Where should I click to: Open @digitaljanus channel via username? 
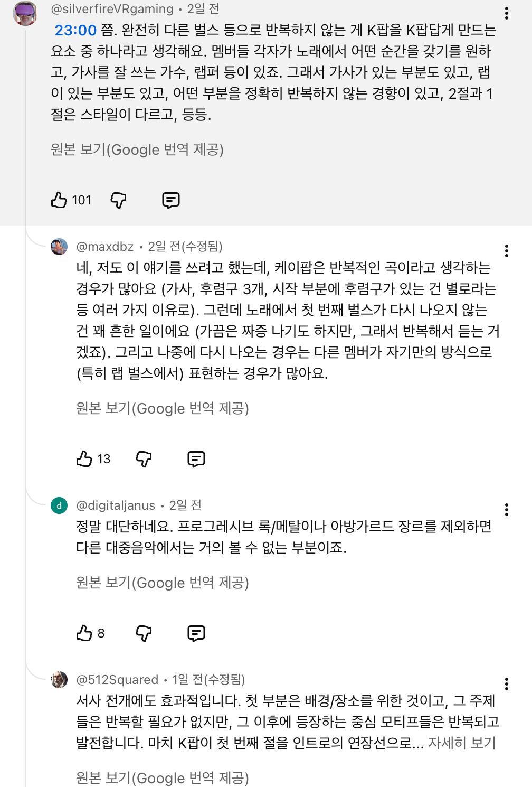(116, 505)
